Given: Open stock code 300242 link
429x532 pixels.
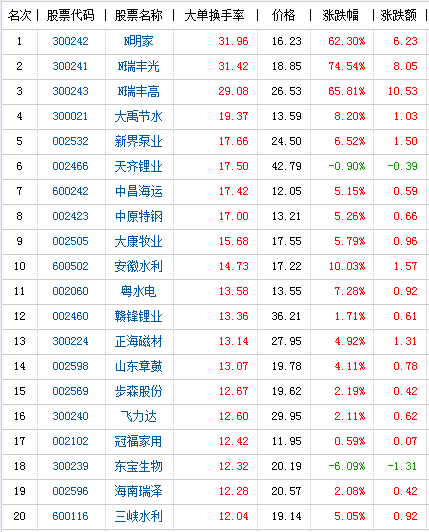Looking at the screenshot, I should [70, 41].
